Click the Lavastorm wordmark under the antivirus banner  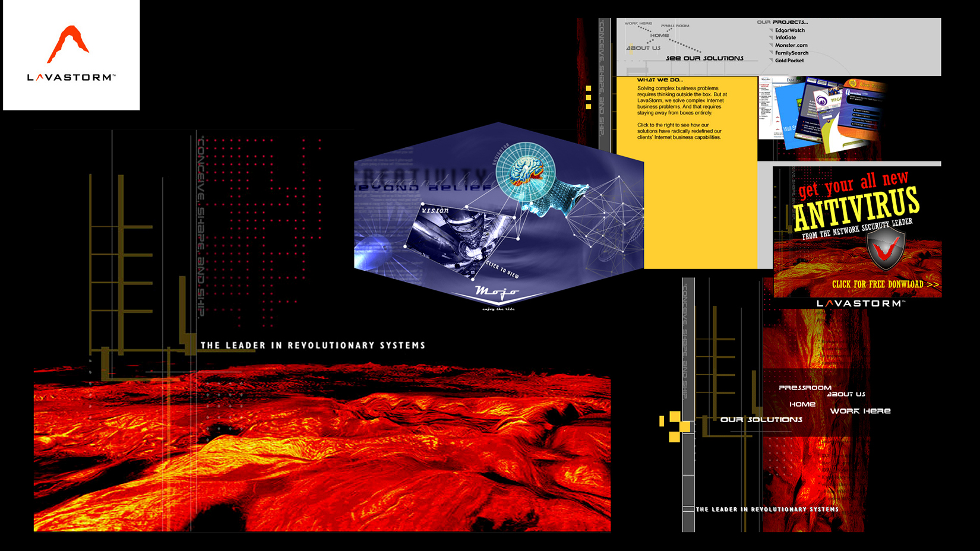tap(861, 303)
